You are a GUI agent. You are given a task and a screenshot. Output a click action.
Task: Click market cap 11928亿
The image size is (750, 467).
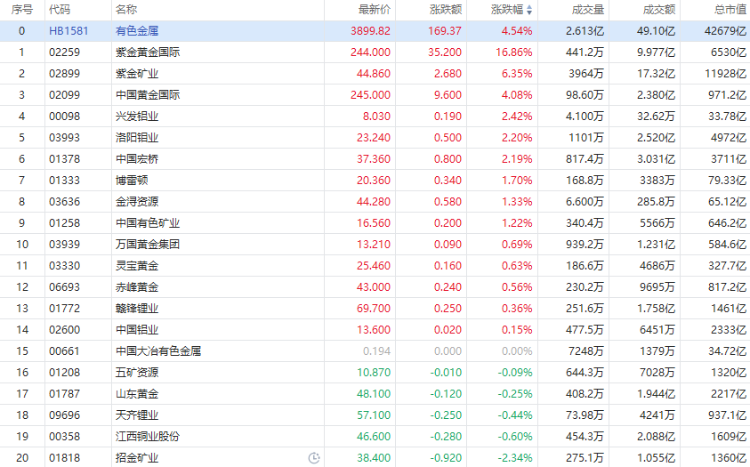pyautogui.click(x=725, y=74)
